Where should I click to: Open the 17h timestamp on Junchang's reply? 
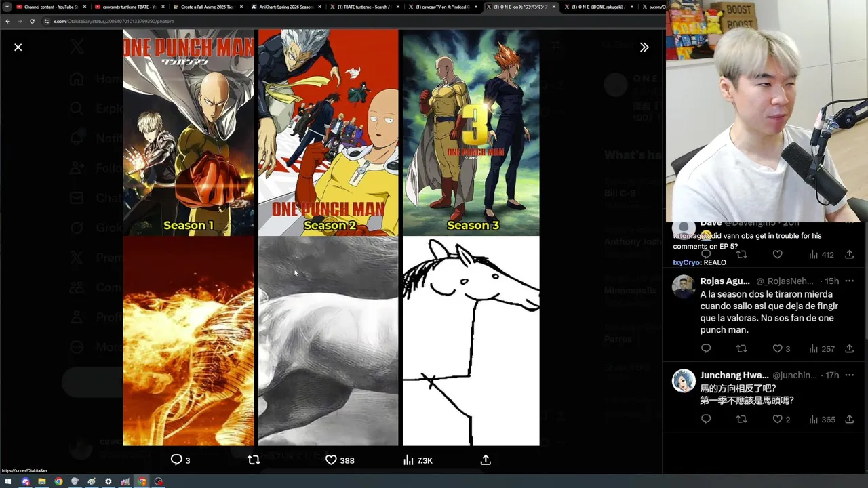point(831,375)
